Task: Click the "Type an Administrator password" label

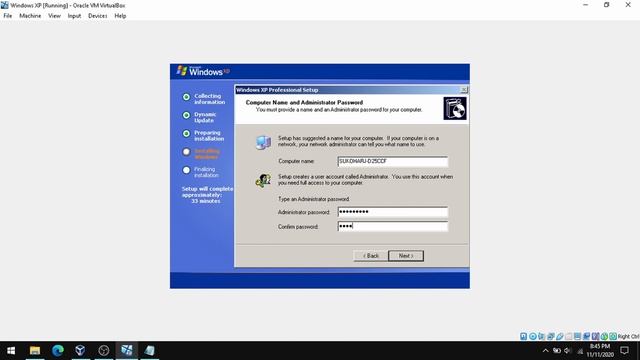Action: pyautogui.click(x=313, y=199)
